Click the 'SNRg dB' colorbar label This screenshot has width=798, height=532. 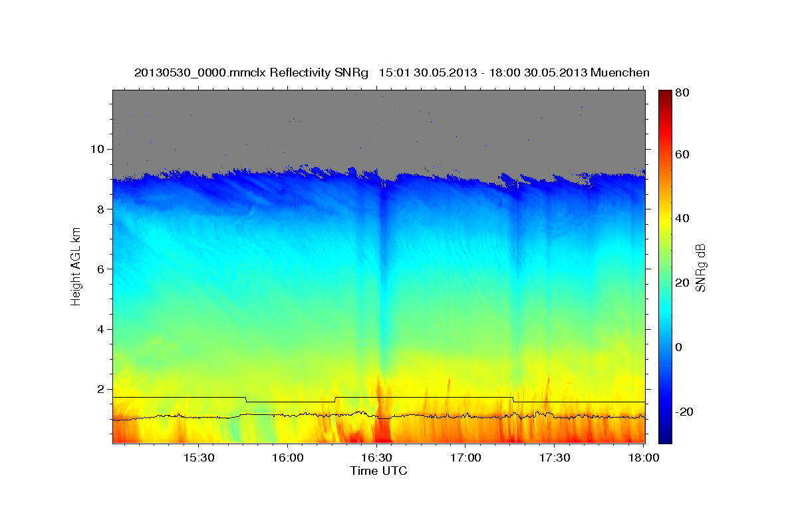[x=700, y=267]
